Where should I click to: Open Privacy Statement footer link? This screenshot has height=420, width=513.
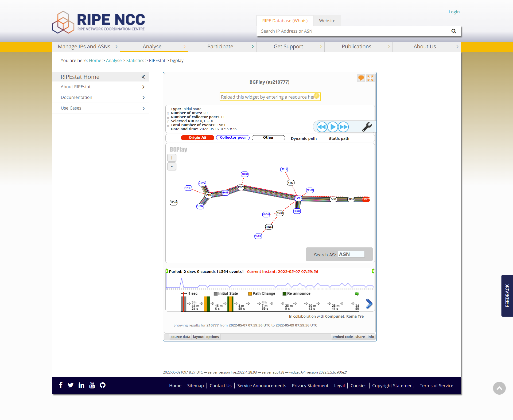pos(310,386)
